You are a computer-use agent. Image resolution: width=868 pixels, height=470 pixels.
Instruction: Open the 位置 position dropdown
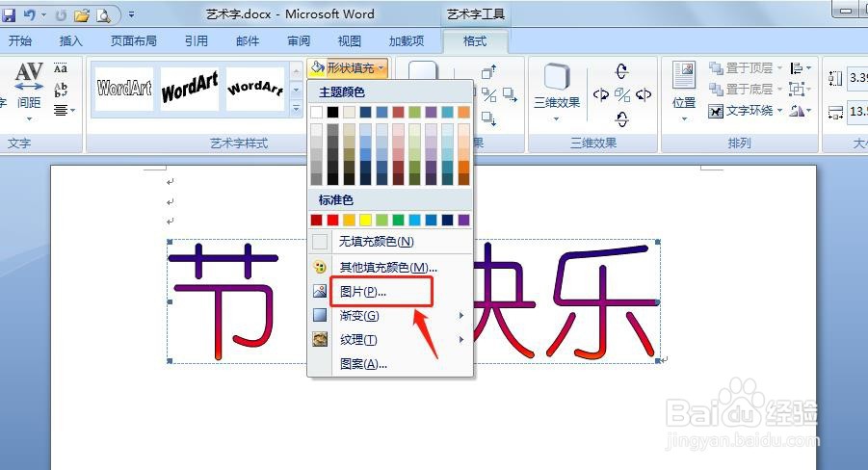pos(684,91)
